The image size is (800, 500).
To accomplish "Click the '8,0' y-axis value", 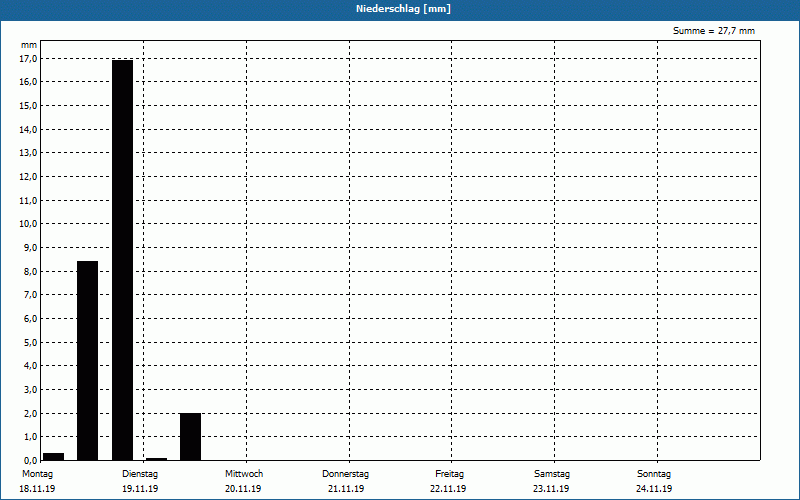I will point(30,271).
